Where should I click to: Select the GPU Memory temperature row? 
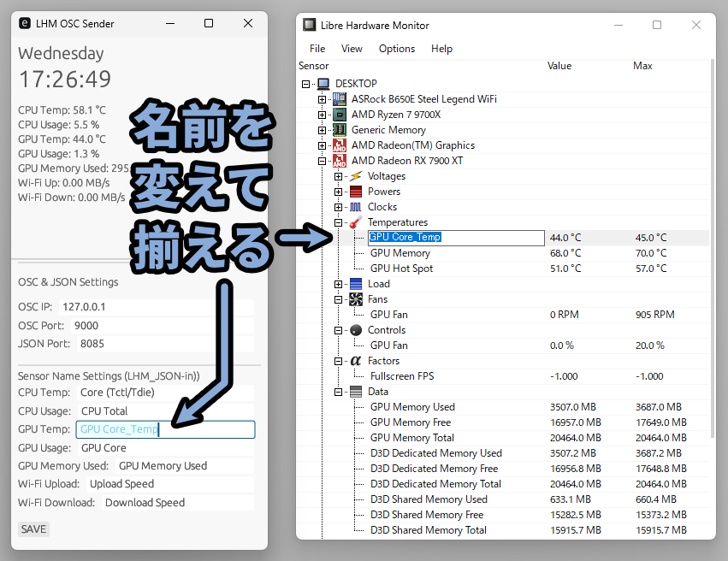click(x=503, y=253)
